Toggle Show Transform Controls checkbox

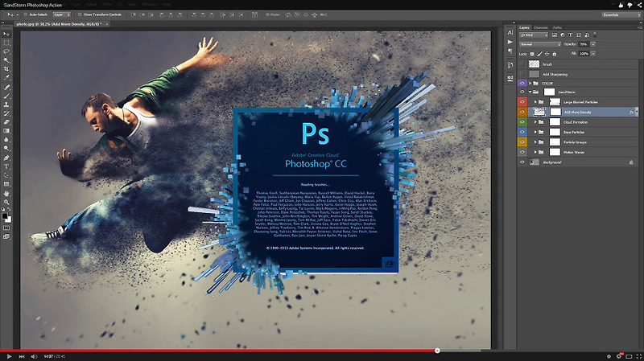click(80, 14)
